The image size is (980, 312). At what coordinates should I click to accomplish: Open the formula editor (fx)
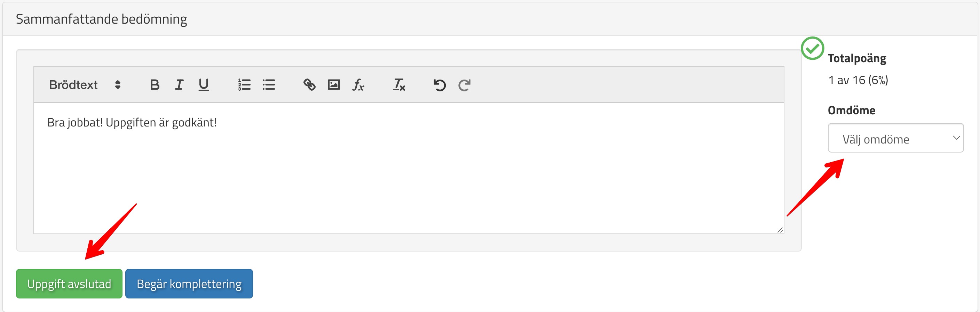tap(358, 85)
